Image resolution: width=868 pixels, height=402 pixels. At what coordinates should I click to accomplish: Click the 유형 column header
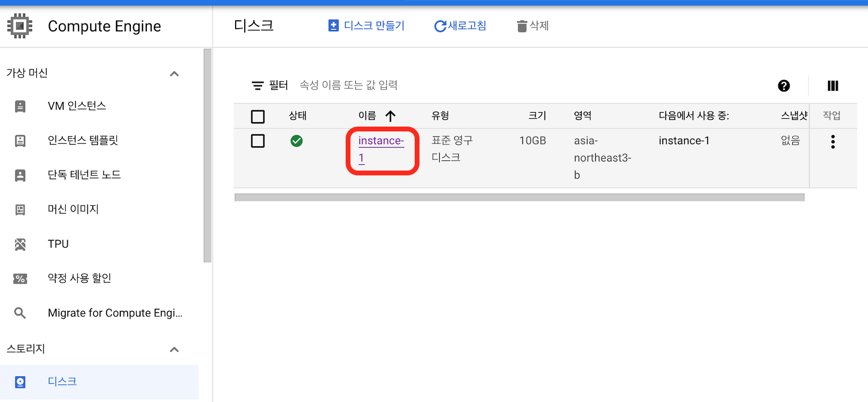[440, 116]
